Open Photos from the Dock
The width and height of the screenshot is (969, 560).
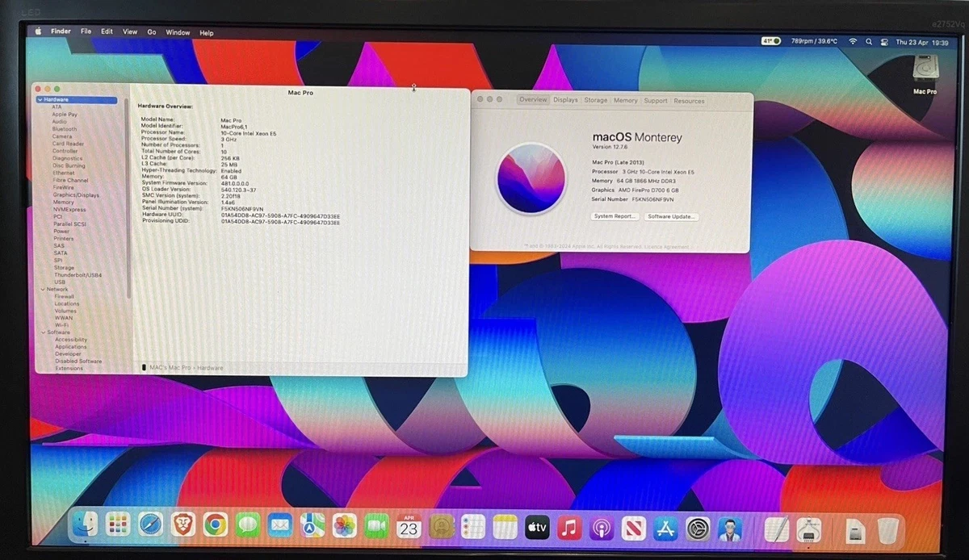[345, 526]
